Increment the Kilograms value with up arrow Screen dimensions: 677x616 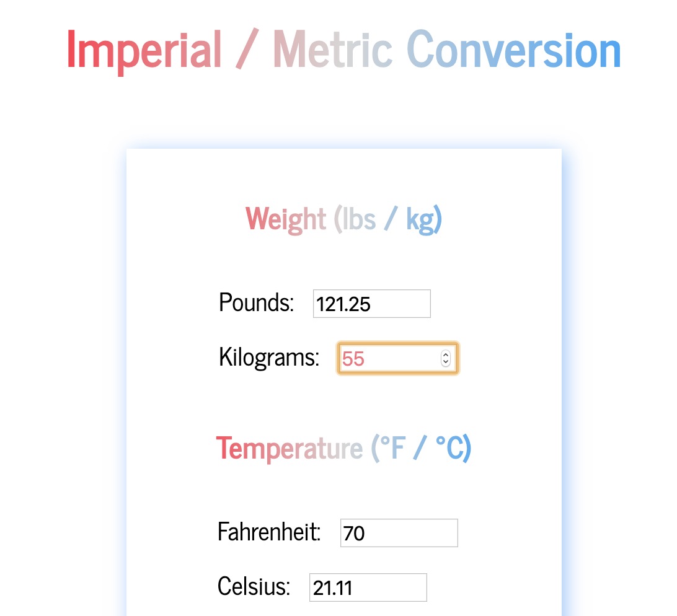click(445, 354)
